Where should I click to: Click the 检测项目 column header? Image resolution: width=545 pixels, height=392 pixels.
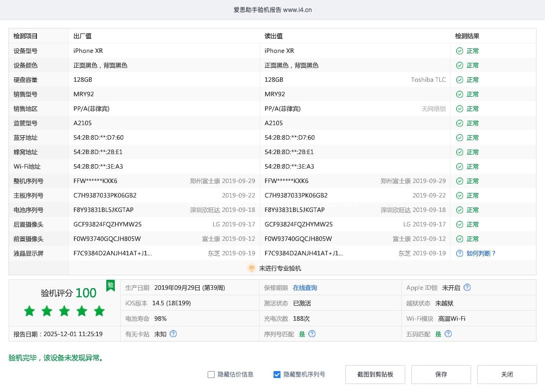point(25,36)
